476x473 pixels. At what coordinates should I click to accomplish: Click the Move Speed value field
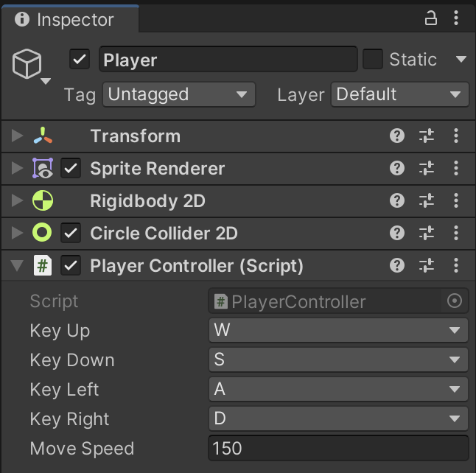click(x=338, y=448)
